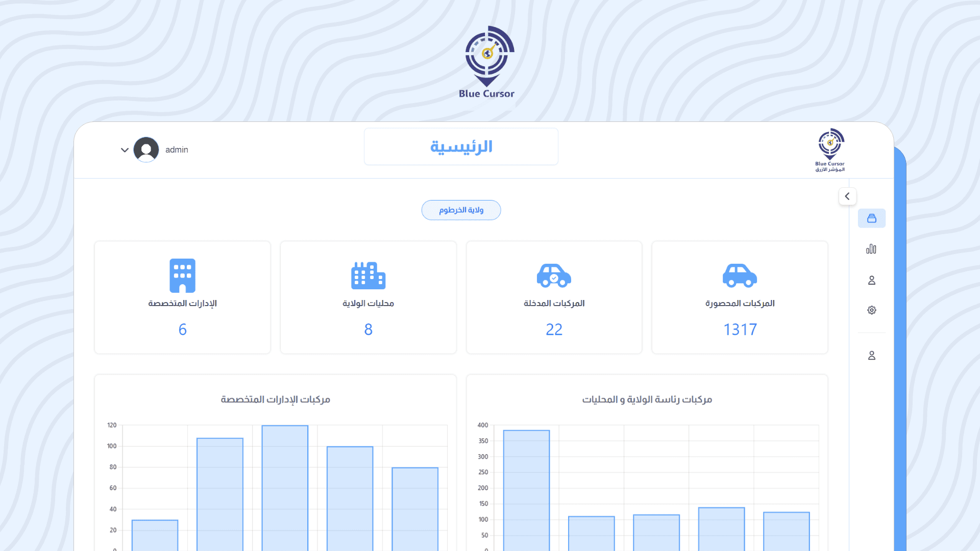Click the blue car icon on المركبات المحصورة card

pyautogui.click(x=740, y=275)
